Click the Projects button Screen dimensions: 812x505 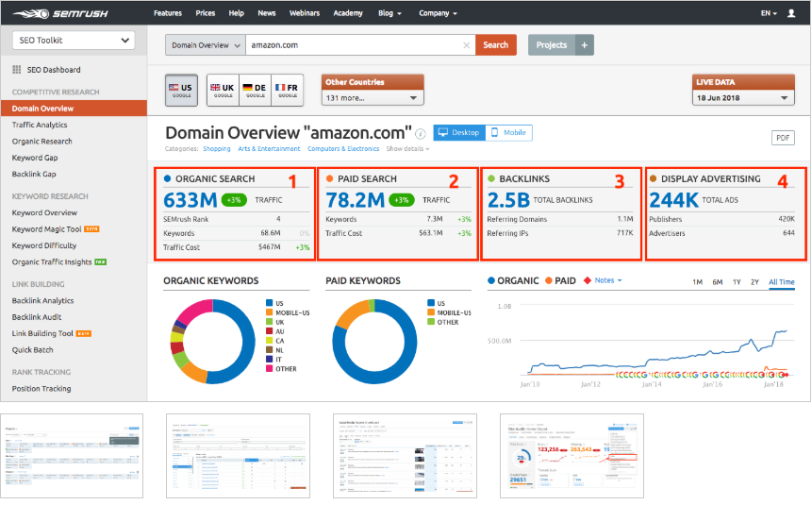pyautogui.click(x=552, y=45)
